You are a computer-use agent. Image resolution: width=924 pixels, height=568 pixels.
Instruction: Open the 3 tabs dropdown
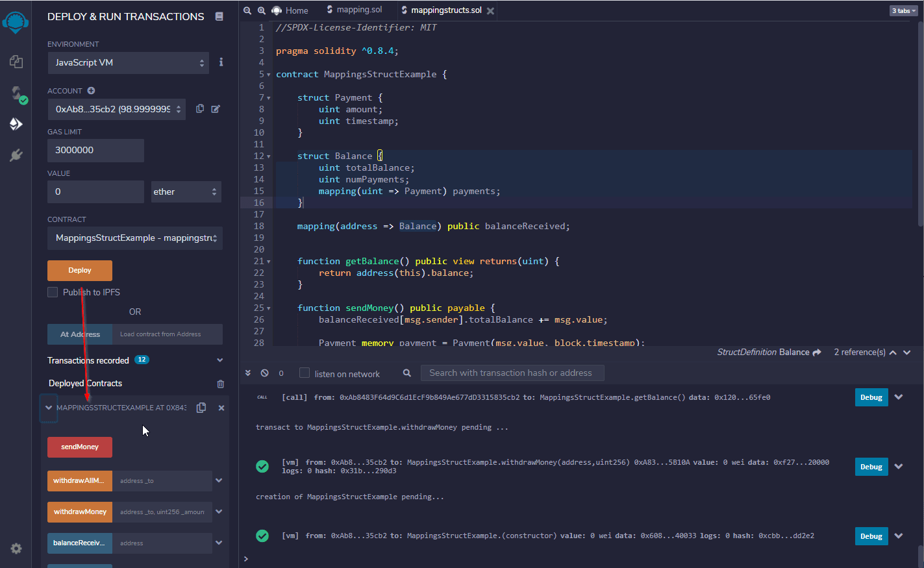pyautogui.click(x=904, y=10)
